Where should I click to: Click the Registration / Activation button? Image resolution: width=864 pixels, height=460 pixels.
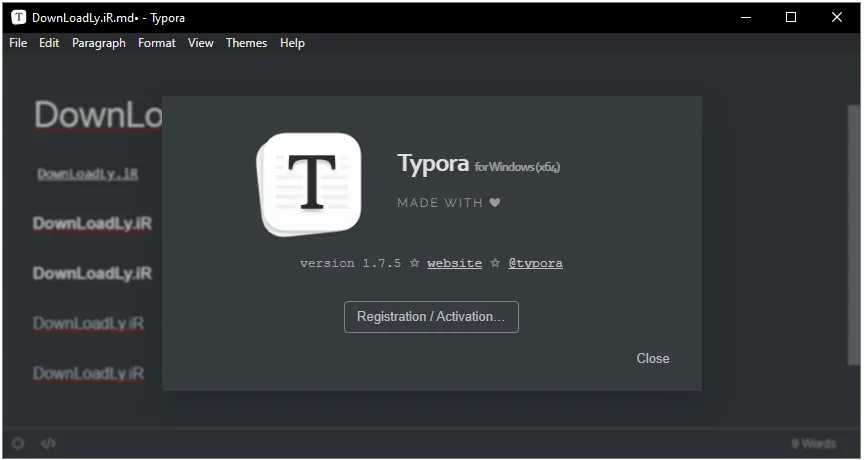tap(431, 317)
